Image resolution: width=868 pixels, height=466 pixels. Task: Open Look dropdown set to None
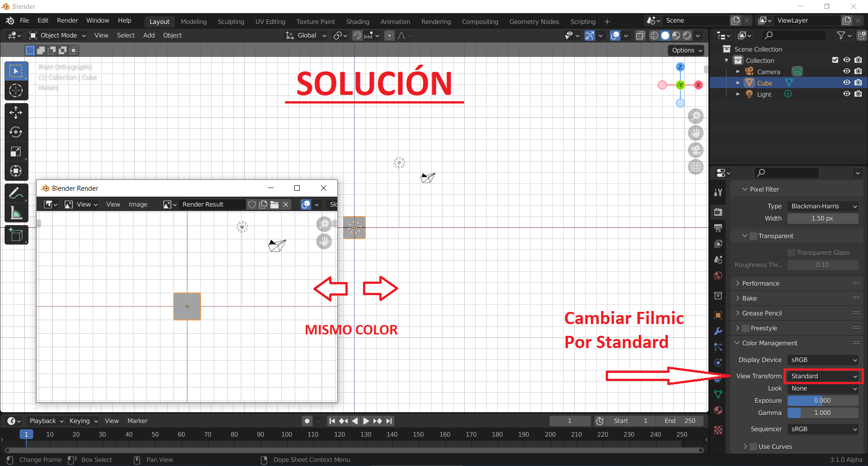[x=823, y=388]
